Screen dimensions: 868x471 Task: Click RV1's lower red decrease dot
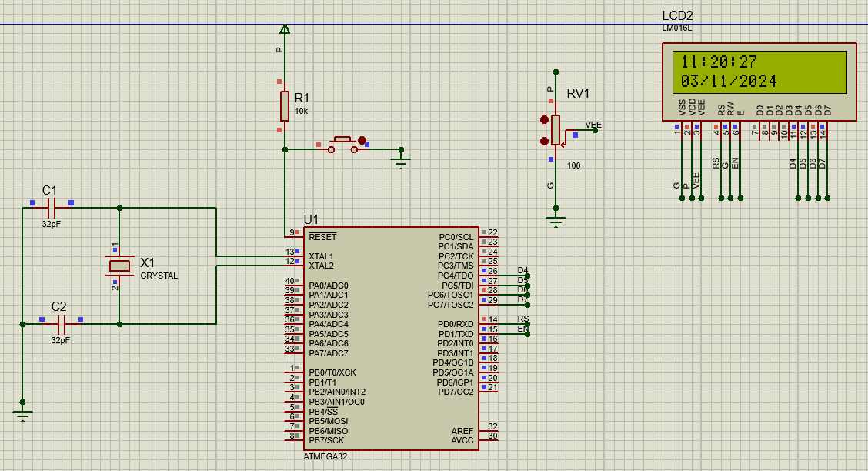pos(544,141)
